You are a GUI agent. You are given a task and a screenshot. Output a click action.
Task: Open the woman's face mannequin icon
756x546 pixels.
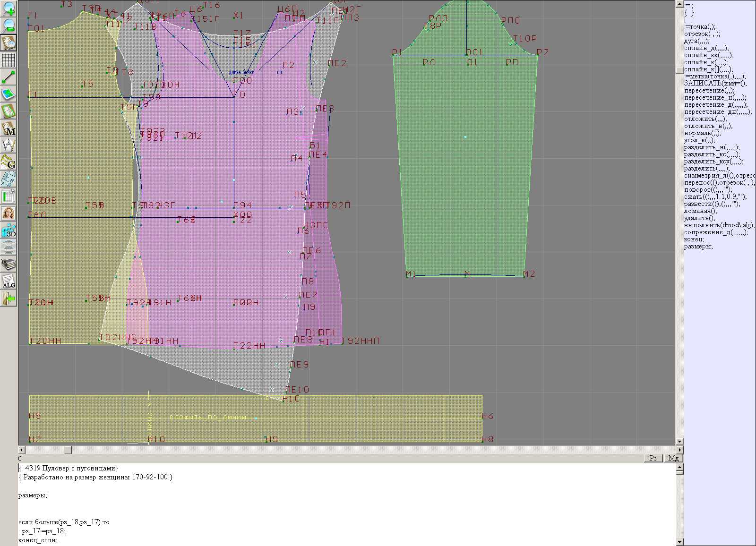[9, 213]
